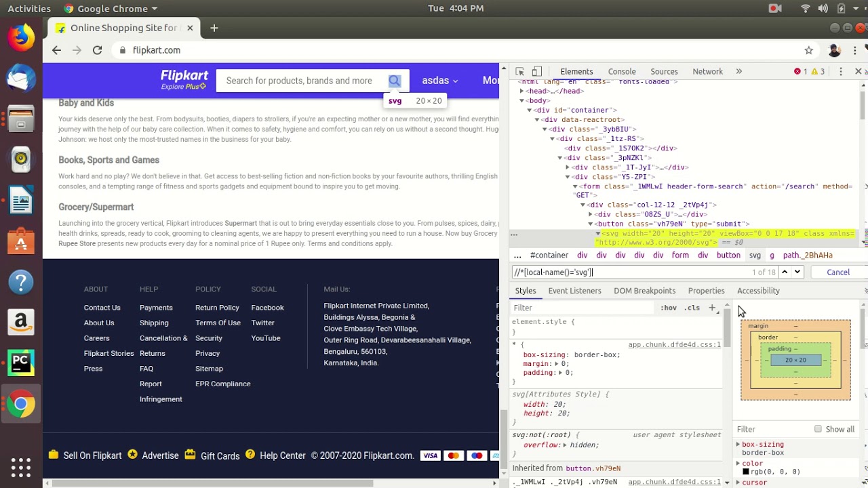Switch to the Network panel tab
This screenshot has width=868, height=488.
707,71
